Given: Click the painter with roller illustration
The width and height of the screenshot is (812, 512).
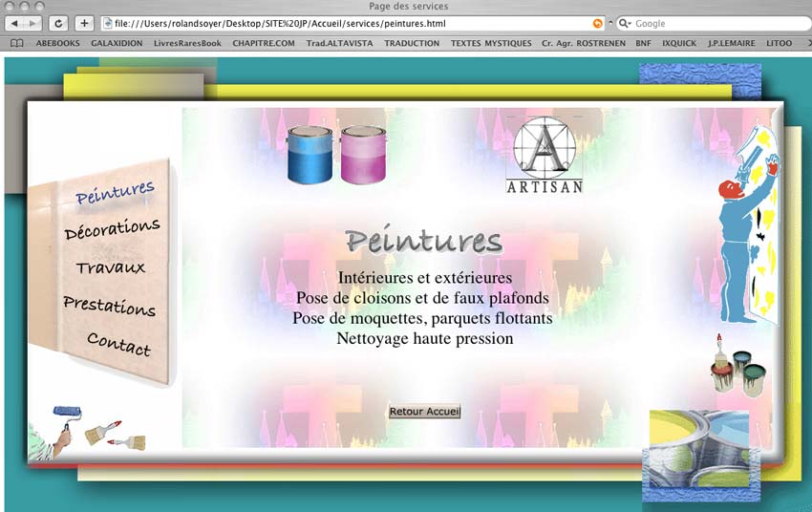Looking at the screenshot, I should click(749, 224).
